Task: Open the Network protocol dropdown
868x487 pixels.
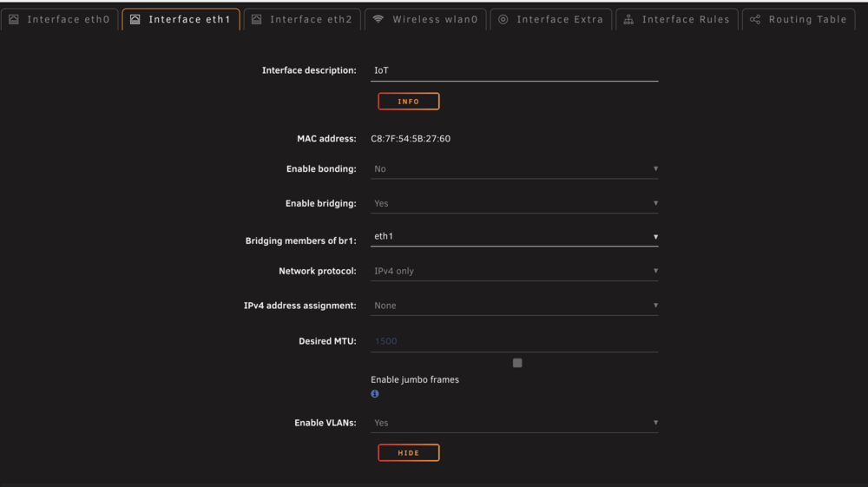Action: pos(514,271)
